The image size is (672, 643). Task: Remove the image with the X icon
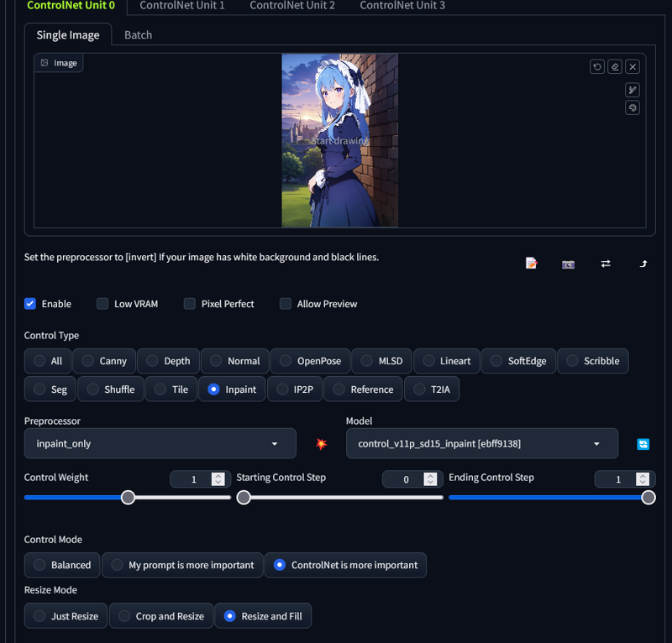(633, 67)
